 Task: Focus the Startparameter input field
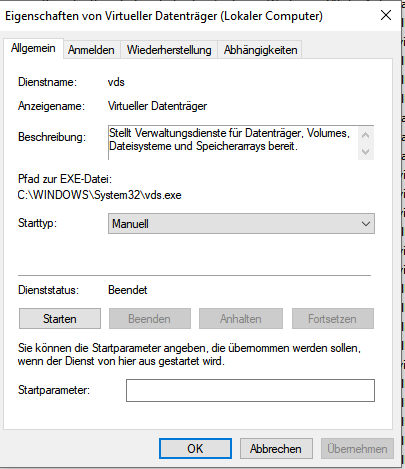tap(250, 390)
